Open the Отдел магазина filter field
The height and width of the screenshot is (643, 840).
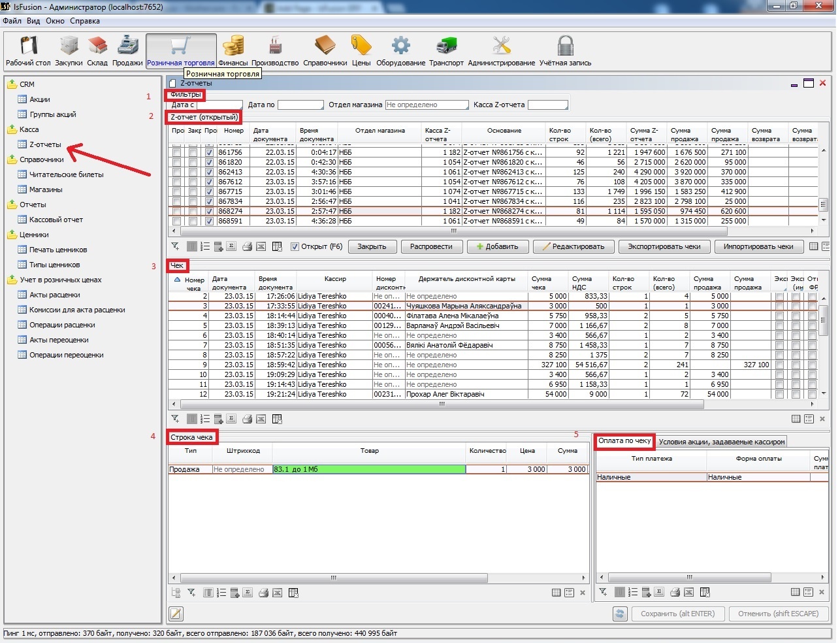(427, 105)
